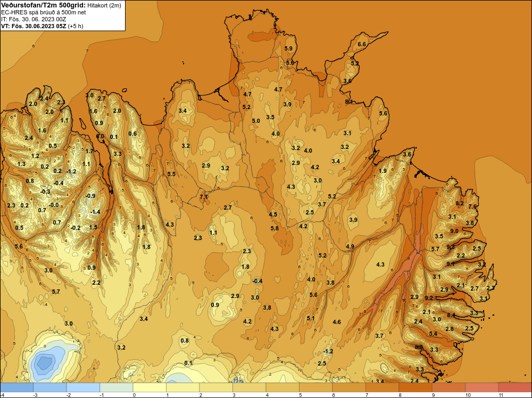Click the -1.4 temperature value

click(x=95, y=212)
